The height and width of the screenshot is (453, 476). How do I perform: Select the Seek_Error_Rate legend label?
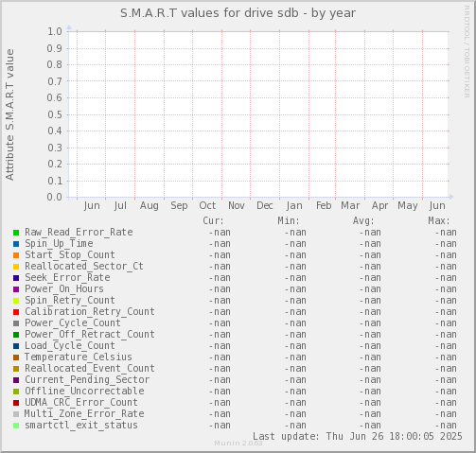pos(67,277)
